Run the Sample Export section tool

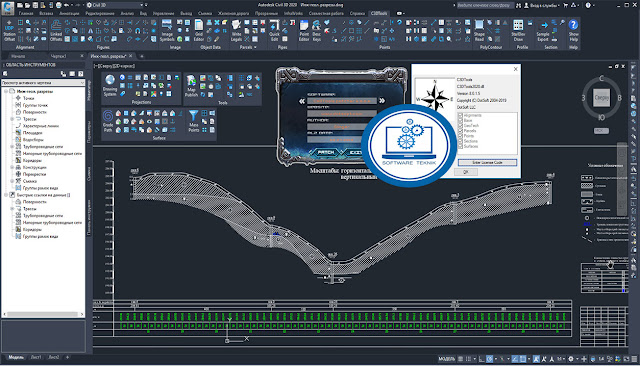pos(543,31)
